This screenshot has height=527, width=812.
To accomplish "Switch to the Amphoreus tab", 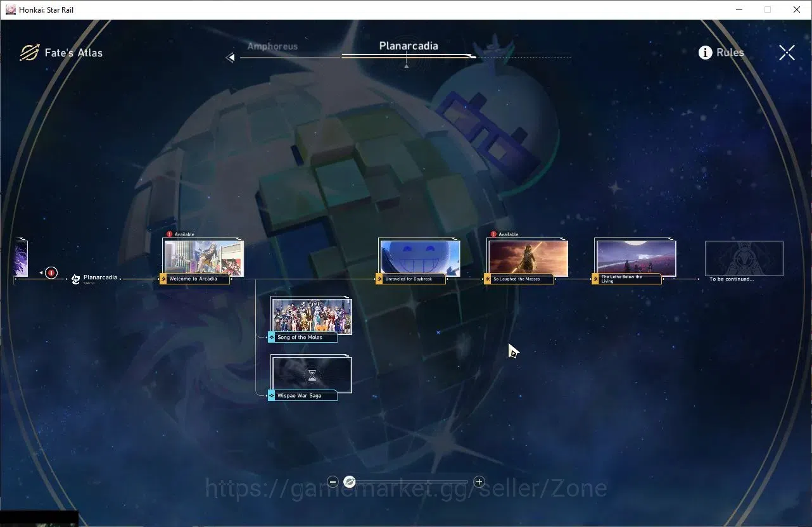I will pos(272,46).
